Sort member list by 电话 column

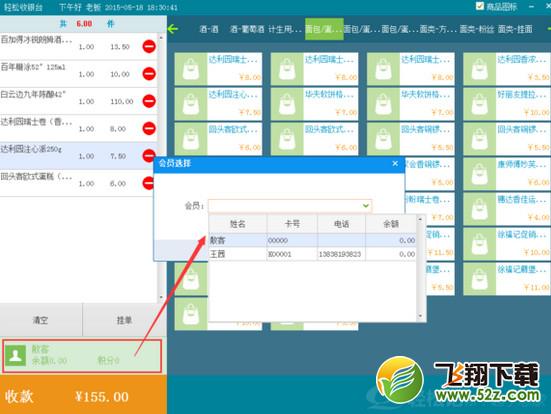342,224
